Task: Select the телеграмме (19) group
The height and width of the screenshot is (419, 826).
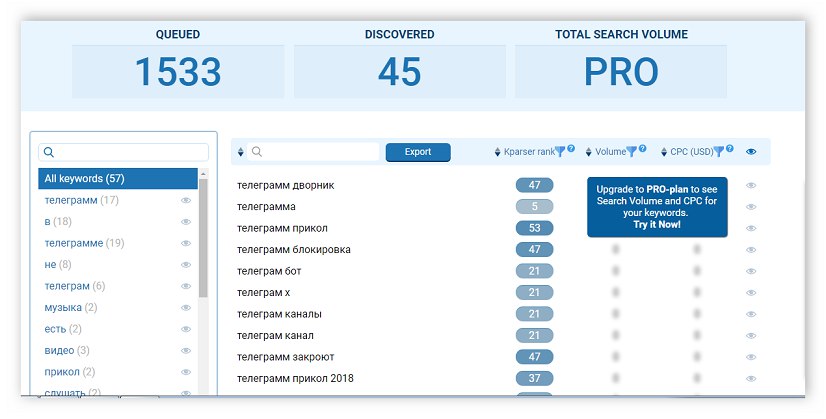Action: pos(84,243)
